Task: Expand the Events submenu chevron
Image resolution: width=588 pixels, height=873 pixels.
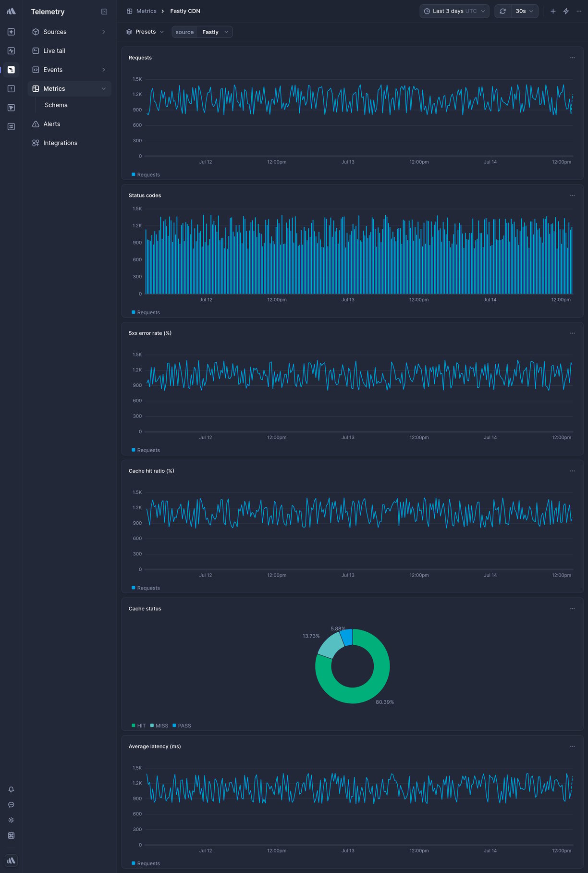Action: point(103,70)
